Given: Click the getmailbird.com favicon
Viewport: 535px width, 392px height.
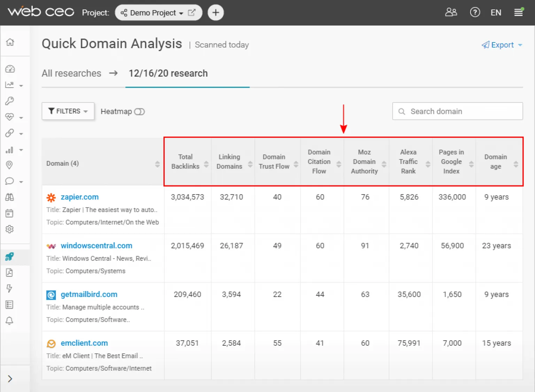Looking at the screenshot, I should click(51, 295).
